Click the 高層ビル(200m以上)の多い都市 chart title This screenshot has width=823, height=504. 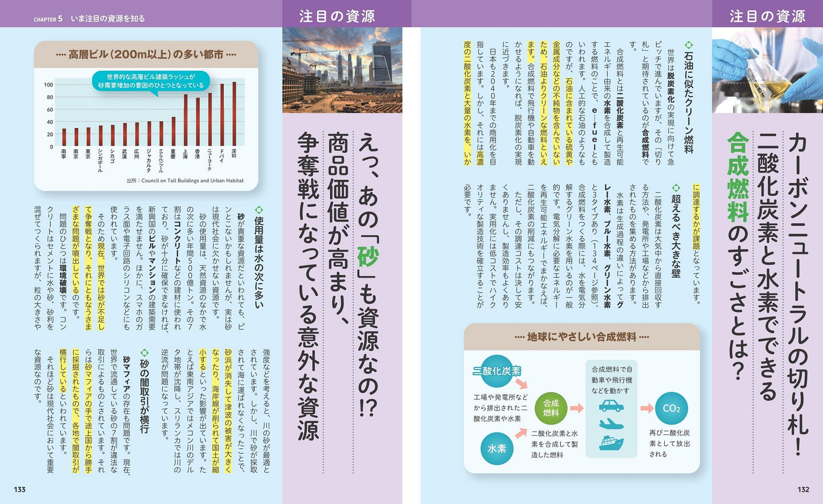click(x=146, y=55)
